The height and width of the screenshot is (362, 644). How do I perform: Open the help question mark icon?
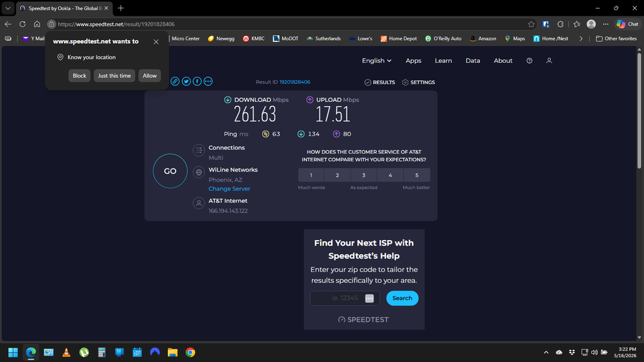530,61
